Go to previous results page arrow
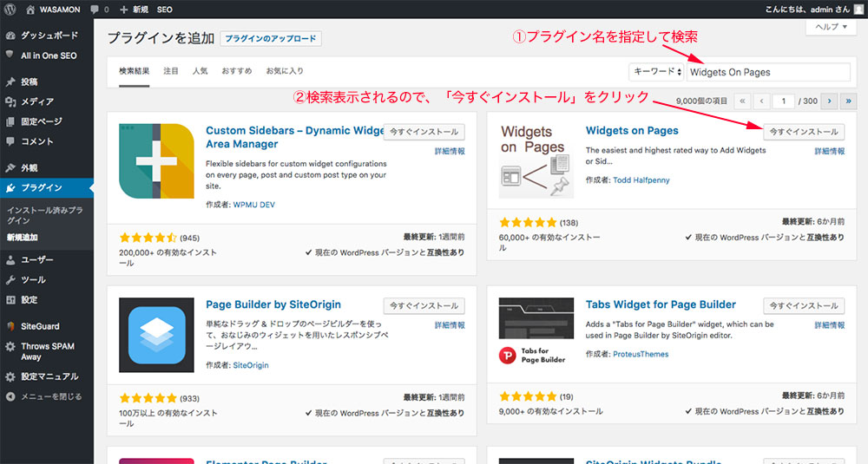The width and height of the screenshot is (868, 464). point(762,101)
